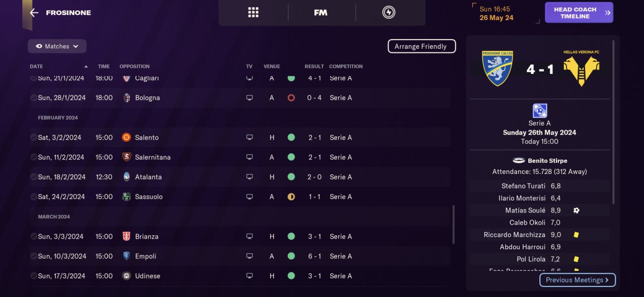Click the Atalanta team badge
The width and height of the screenshot is (644, 297).
(x=126, y=177)
